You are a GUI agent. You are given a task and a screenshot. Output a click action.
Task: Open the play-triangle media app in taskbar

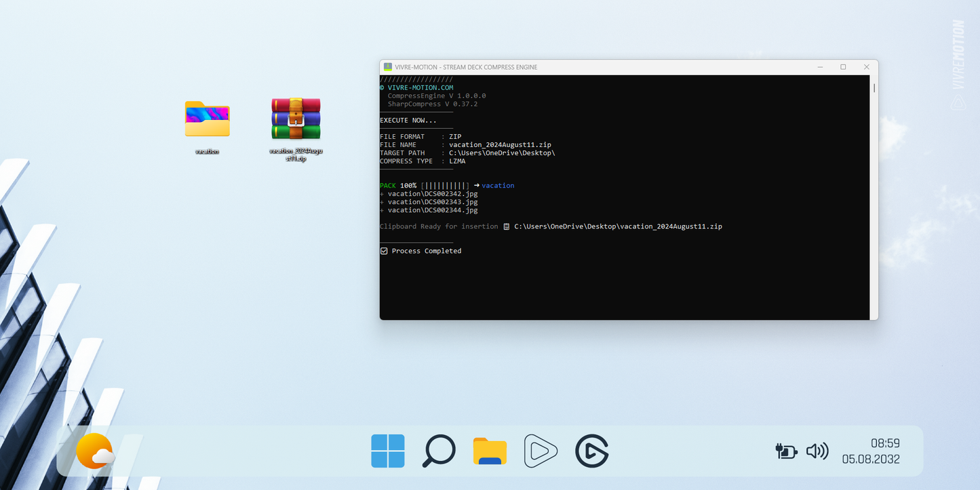pos(541,451)
